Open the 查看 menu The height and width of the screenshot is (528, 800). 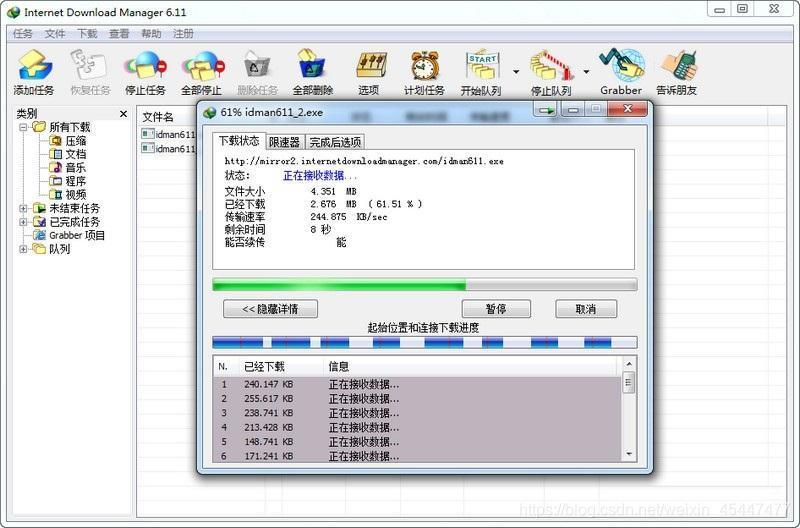click(x=119, y=34)
